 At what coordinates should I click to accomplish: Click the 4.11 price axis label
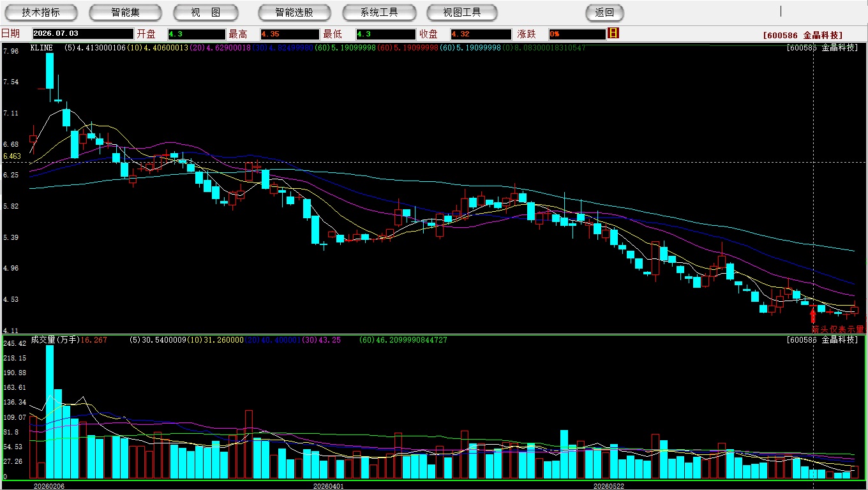11,330
